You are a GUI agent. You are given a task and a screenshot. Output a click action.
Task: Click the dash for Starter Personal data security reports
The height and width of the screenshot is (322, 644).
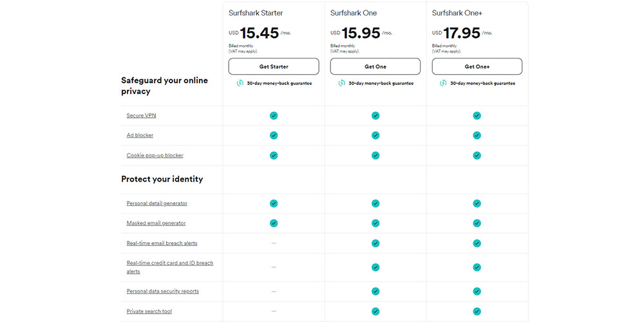(274, 291)
